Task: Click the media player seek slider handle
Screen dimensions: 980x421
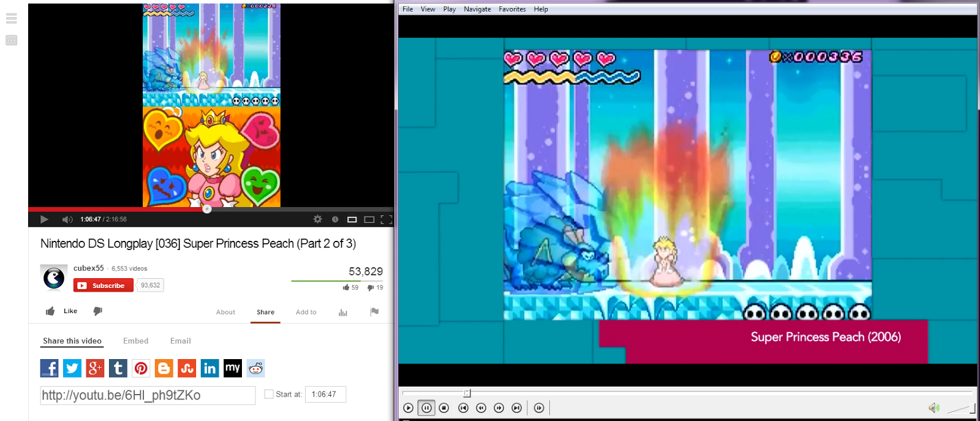Action: click(467, 393)
